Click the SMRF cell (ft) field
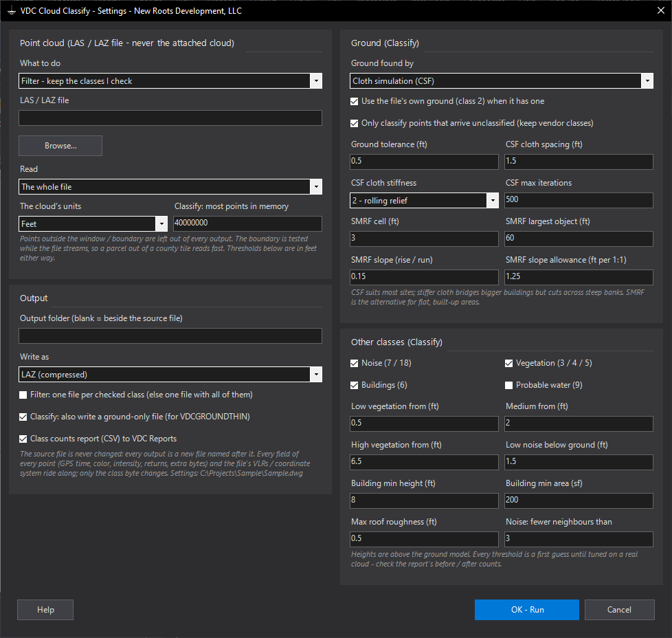 click(424, 239)
